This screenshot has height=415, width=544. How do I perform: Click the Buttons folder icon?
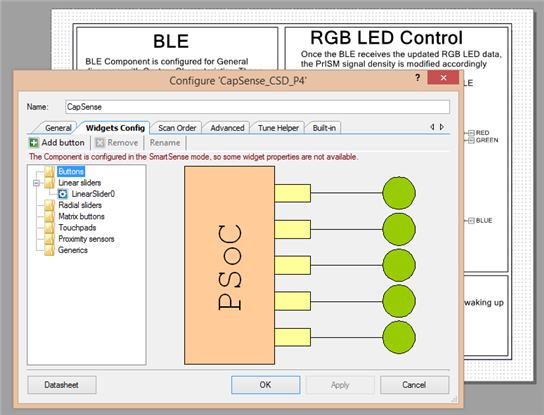pyautogui.click(x=49, y=171)
